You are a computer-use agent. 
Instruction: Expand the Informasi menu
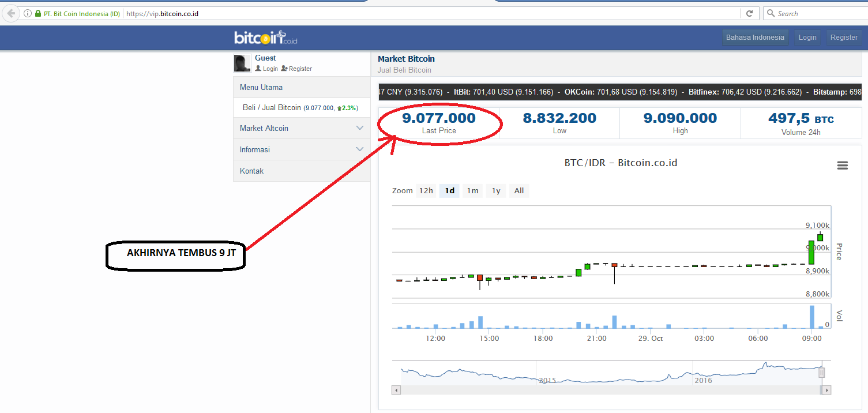pos(302,149)
